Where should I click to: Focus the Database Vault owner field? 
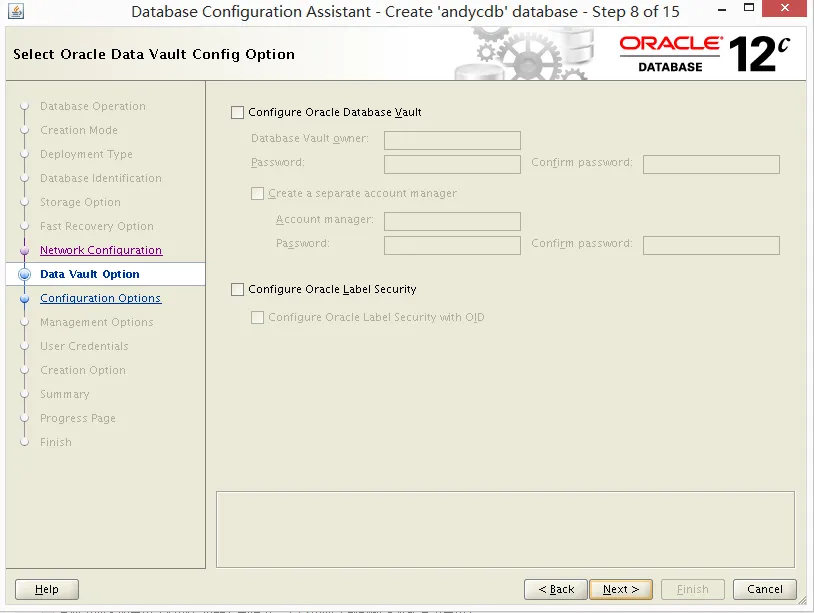(452, 140)
